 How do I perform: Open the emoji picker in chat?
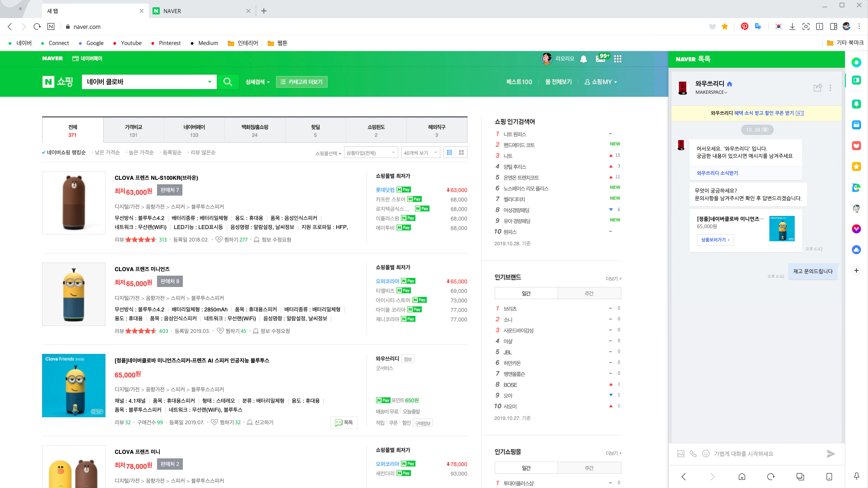coord(706,454)
